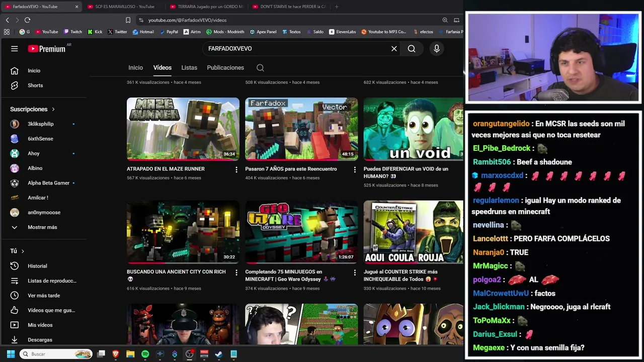Open options menu for Completando 75 MINIJUEGOS video
644x362 pixels.
point(355,273)
